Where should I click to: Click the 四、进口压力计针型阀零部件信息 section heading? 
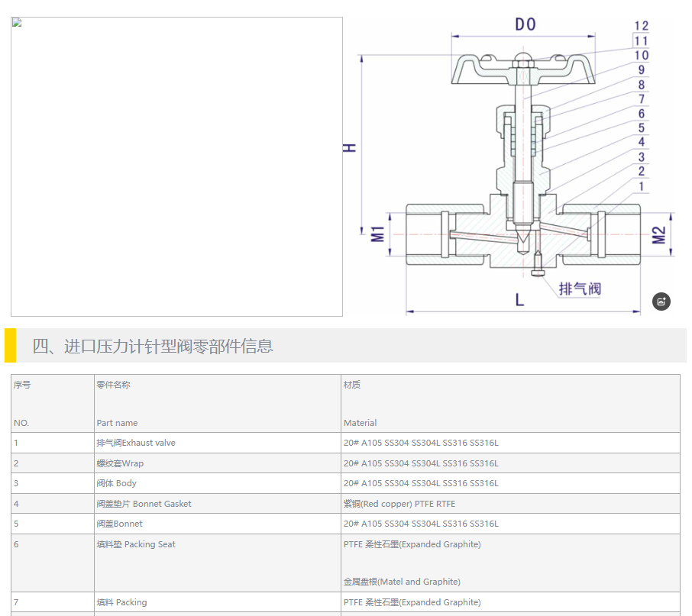[x=153, y=346]
